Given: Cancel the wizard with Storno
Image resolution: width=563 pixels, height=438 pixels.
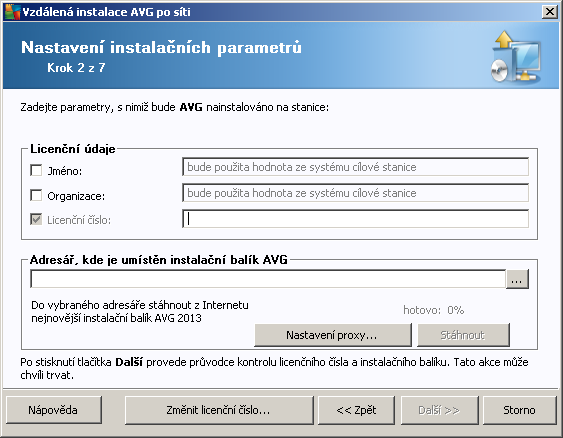Looking at the screenshot, I should pos(520,410).
